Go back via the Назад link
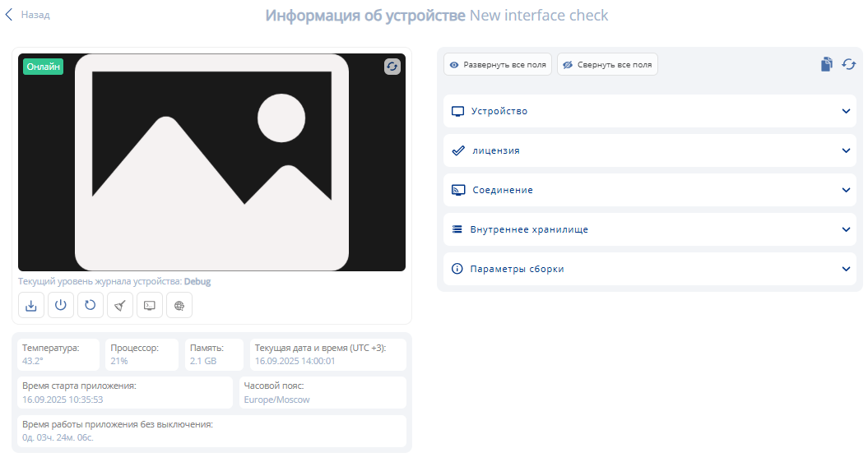868x462 pixels. (28, 15)
